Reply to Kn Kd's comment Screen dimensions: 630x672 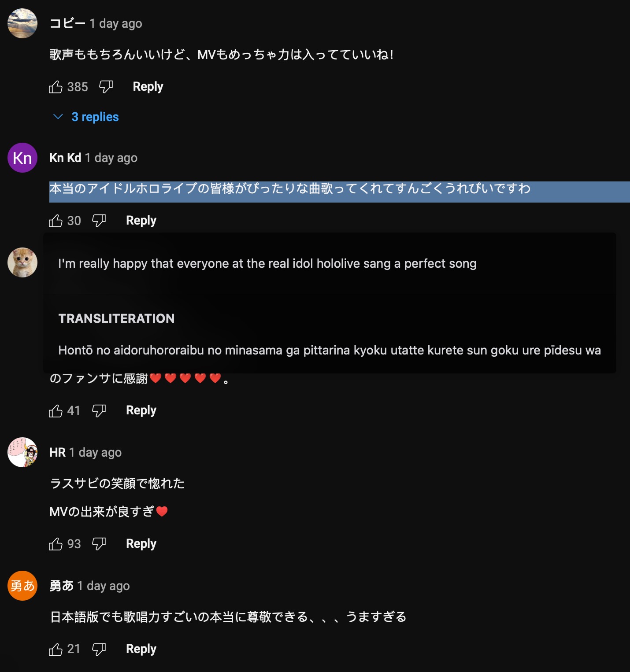click(x=141, y=221)
